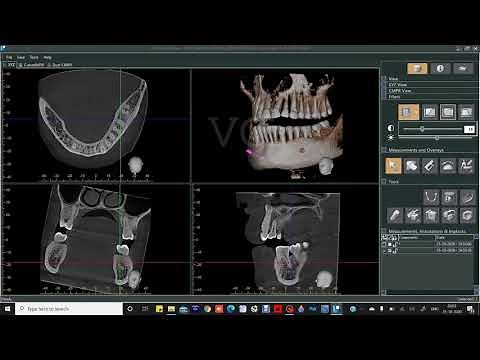Open Task View on the taskbar
The image size is (480, 360).
point(145,309)
